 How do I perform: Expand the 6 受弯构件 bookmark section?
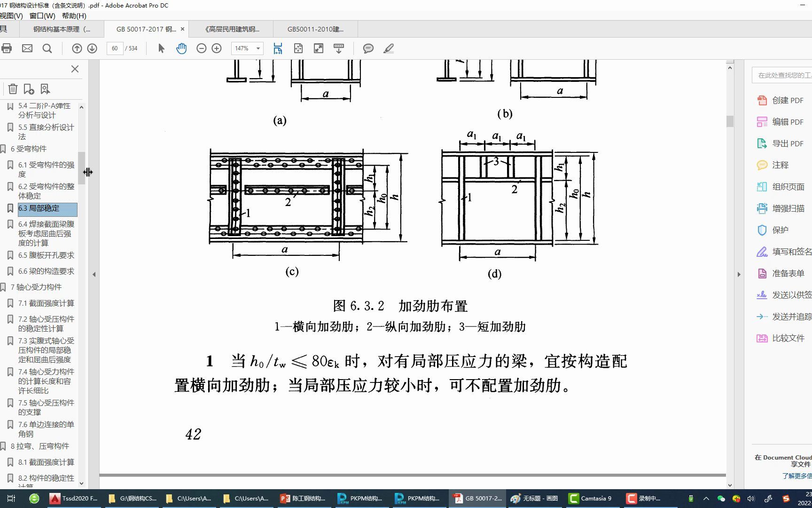click(x=4, y=149)
